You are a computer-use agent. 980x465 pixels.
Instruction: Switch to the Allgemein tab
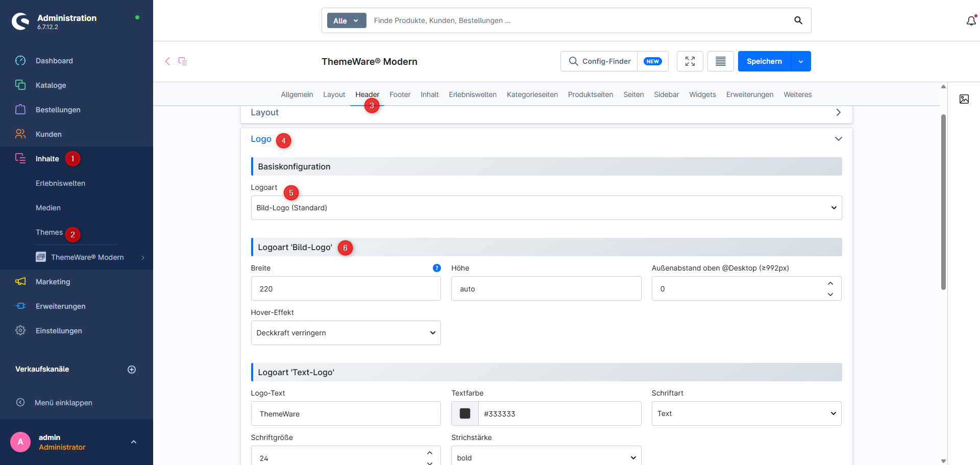click(x=297, y=94)
